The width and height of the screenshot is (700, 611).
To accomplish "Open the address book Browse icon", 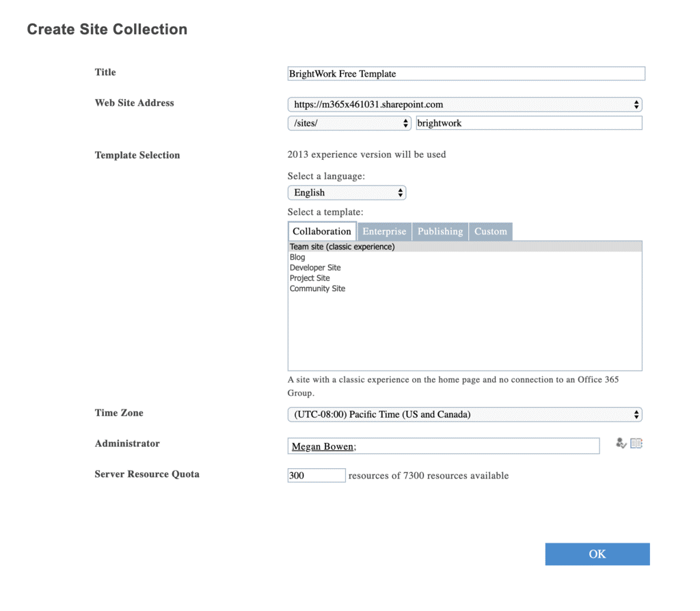I will click(x=636, y=444).
